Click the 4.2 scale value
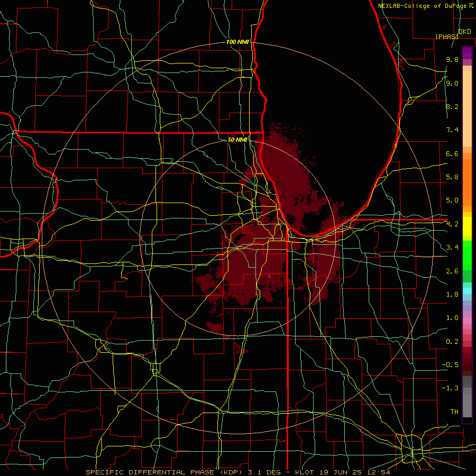Viewport: 476px width, 476px height. (452, 224)
